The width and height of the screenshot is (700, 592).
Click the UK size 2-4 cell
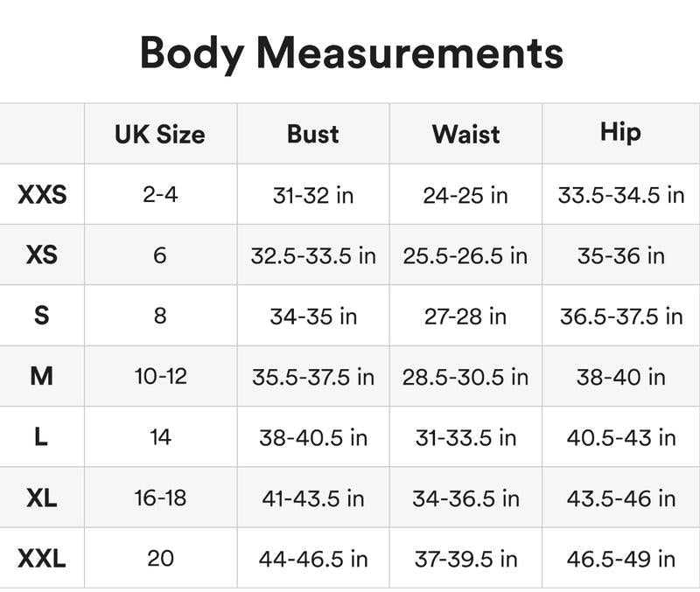(160, 194)
